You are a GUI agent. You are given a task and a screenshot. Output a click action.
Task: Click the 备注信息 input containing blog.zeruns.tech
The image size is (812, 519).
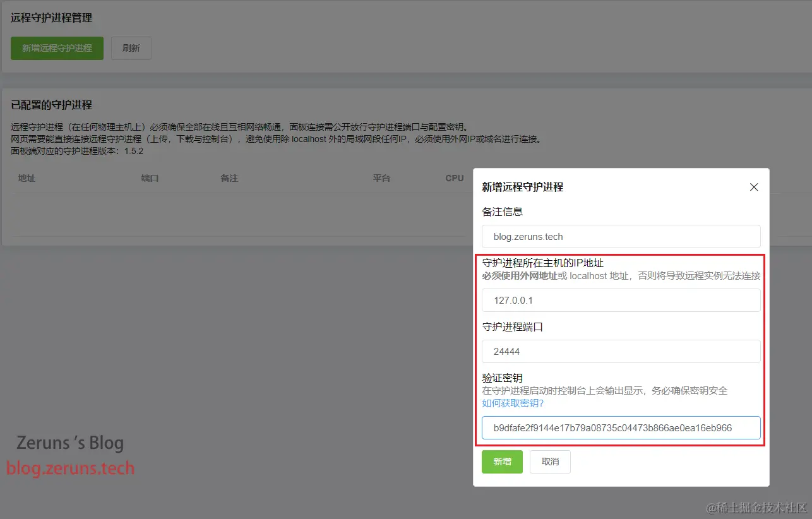[621, 237]
